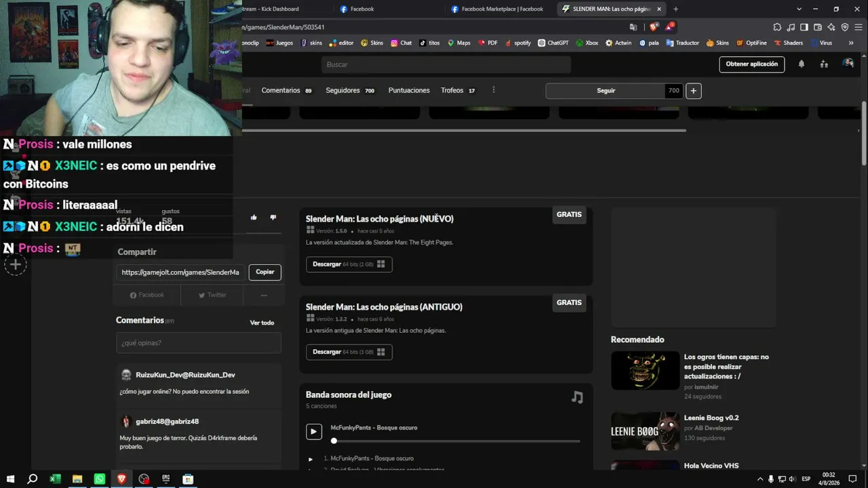Click the Ver todo comments link
Screen dimensions: 868x488
click(x=262, y=323)
